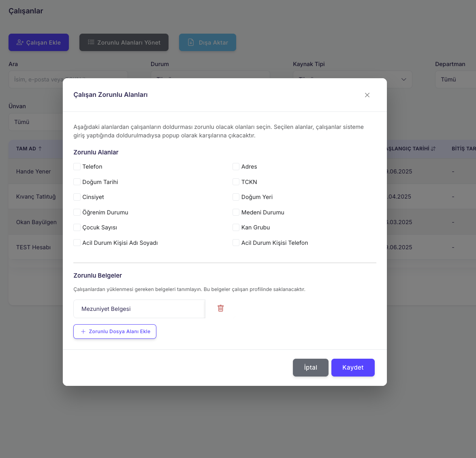Select the Acil Durum Kişisi Telefon checkbox
Image resolution: width=476 pixels, height=458 pixels.
coord(236,243)
